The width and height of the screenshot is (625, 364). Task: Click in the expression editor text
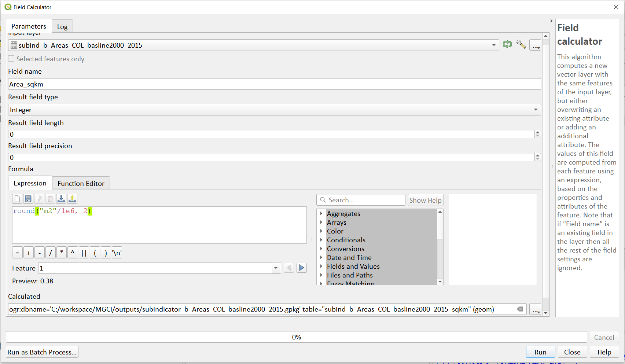coord(159,225)
